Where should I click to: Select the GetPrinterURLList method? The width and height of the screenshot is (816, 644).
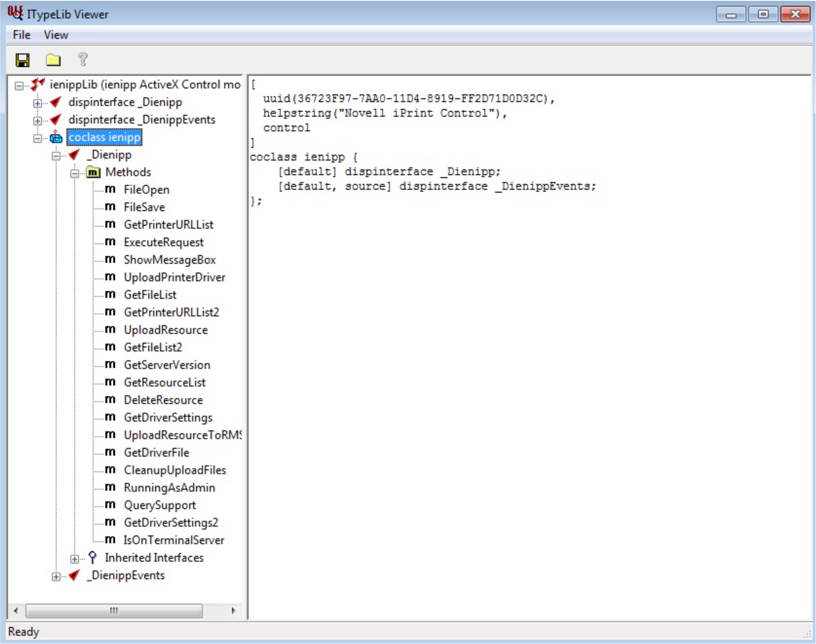coord(168,225)
